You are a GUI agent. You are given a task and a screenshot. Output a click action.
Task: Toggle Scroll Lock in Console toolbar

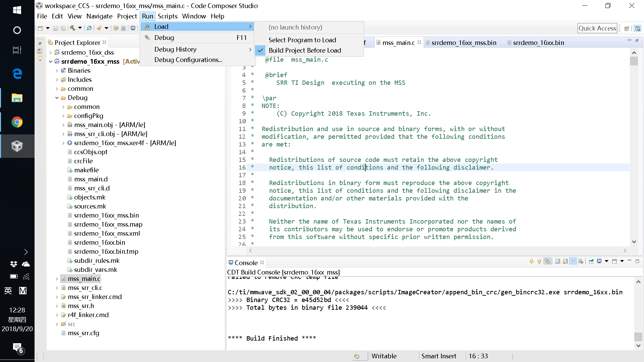click(566, 261)
